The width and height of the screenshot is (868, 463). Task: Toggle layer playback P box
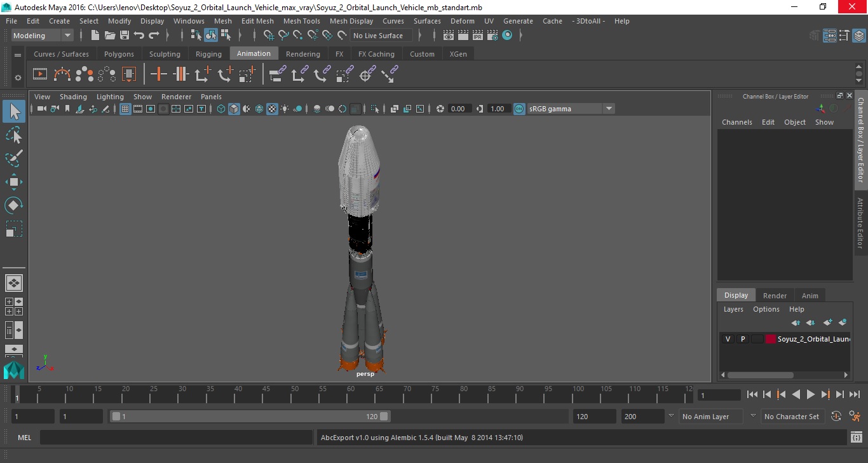(742, 339)
